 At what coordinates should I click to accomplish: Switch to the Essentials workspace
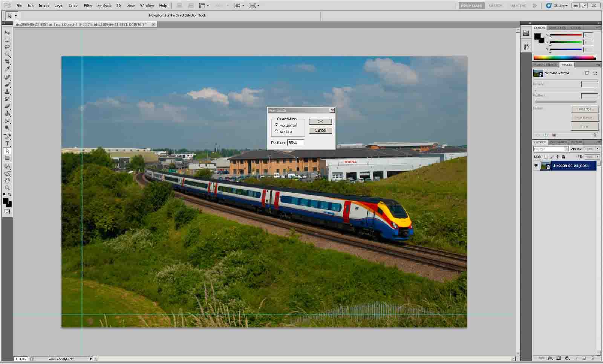tap(471, 6)
